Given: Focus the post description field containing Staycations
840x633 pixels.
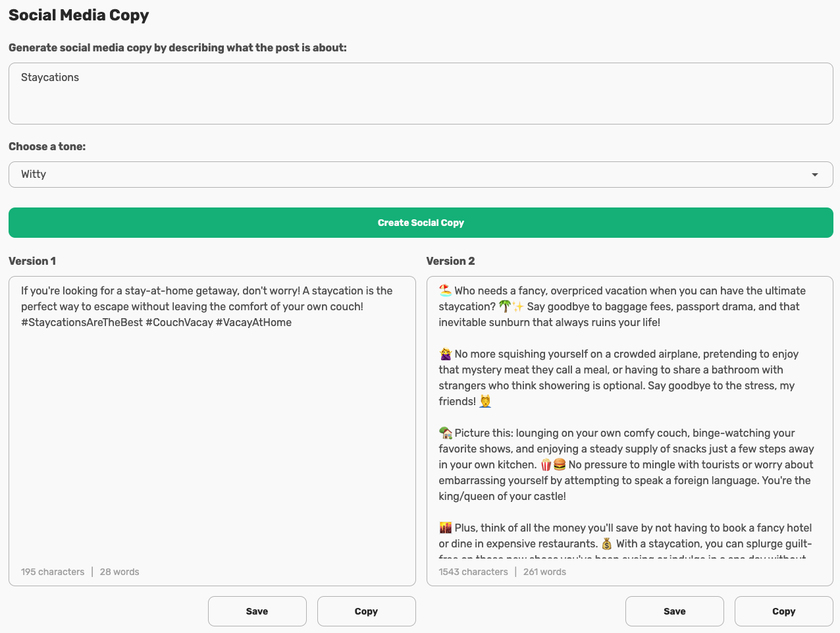Looking at the screenshot, I should click(x=421, y=94).
